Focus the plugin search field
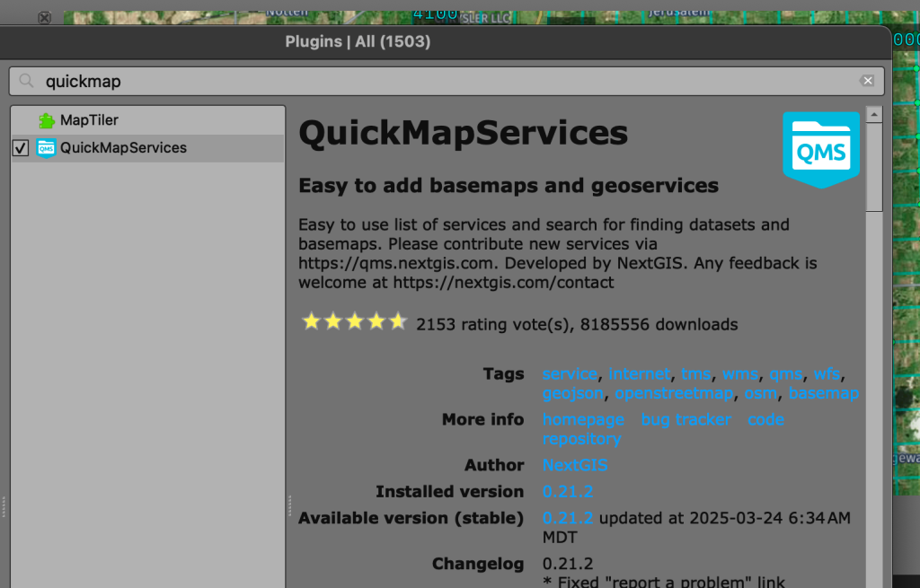Image resolution: width=920 pixels, height=588 pixels. click(x=447, y=81)
